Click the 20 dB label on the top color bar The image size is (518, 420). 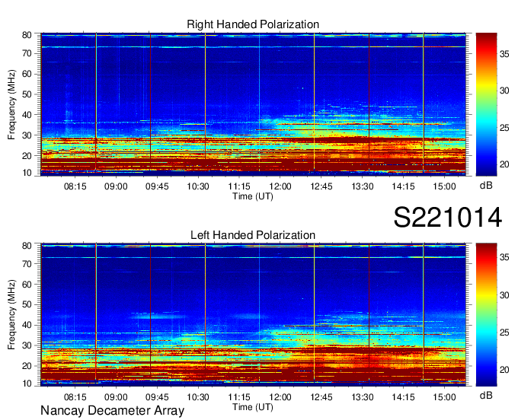pos(504,164)
